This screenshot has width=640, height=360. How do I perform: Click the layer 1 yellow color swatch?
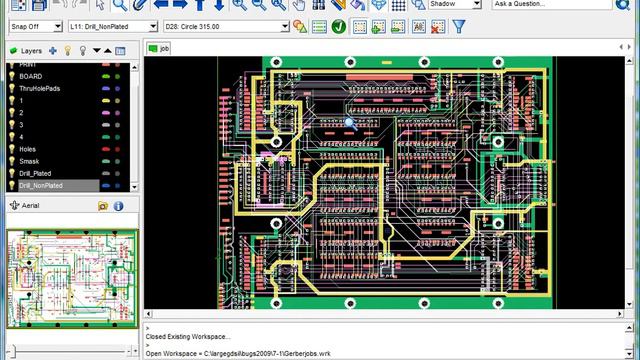[x=106, y=101]
